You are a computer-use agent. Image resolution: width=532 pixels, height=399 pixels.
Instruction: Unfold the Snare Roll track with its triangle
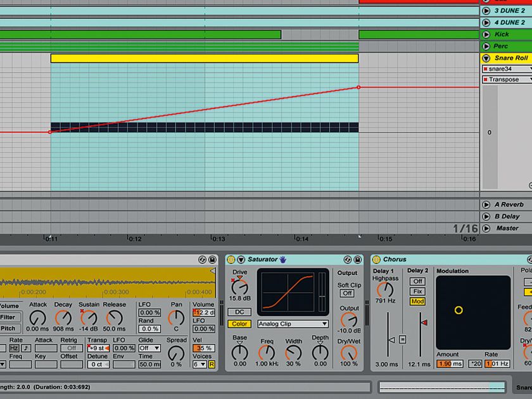[x=486, y=57]
